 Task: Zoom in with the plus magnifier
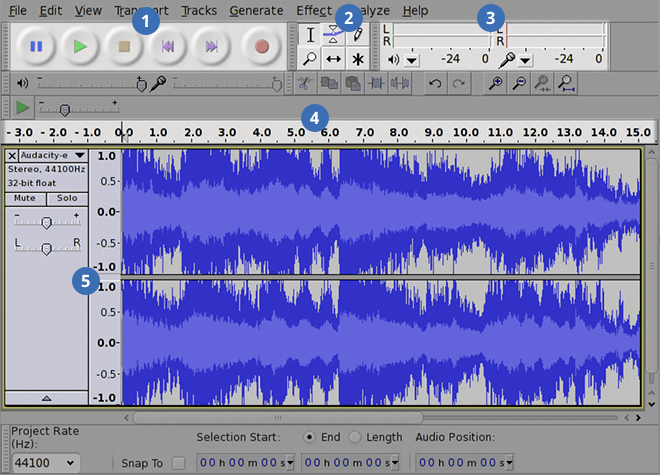tap(495, 83)
